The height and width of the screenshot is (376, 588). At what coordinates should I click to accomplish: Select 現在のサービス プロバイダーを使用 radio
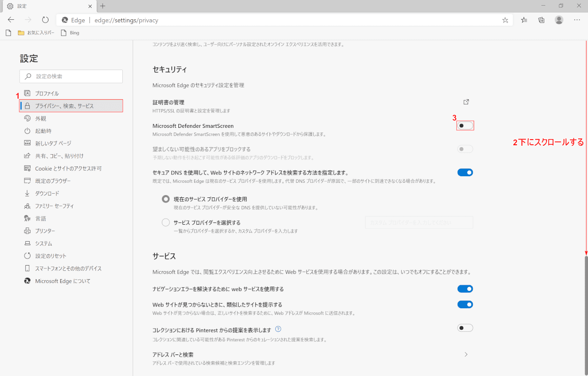pos(166,199)
